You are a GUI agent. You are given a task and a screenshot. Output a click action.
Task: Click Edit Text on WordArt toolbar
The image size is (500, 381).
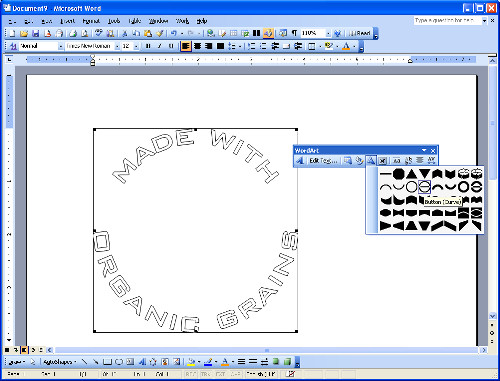pos(323,161)
